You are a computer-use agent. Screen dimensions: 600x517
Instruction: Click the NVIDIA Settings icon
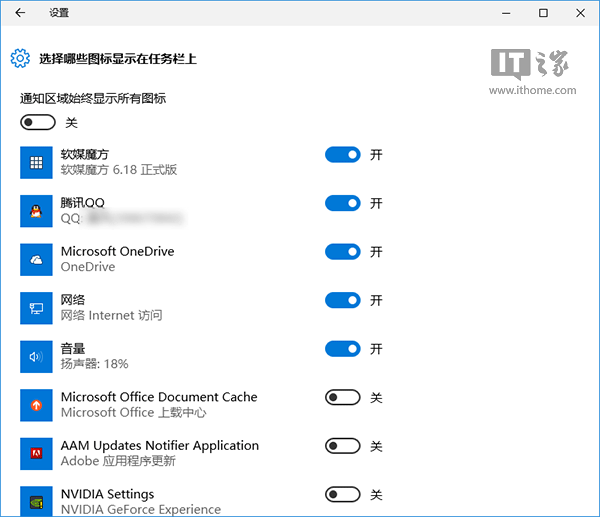pos(36,500)
